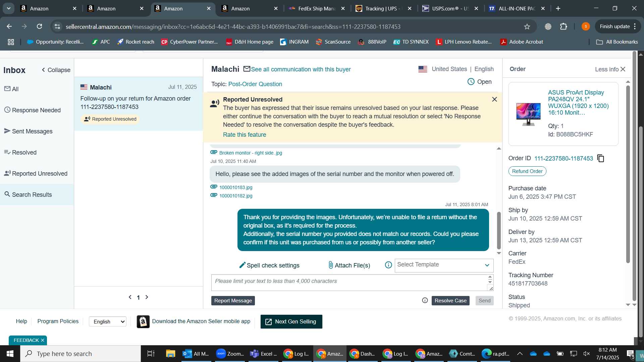The image size is (644, 362).
Task: Click the Send button
Action: 484,301
